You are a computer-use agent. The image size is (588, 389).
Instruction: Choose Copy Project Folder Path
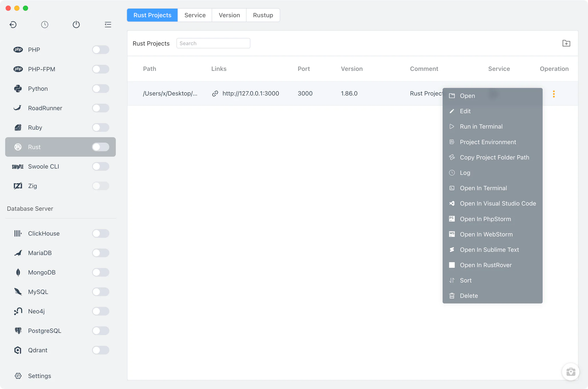pos(492,157)
